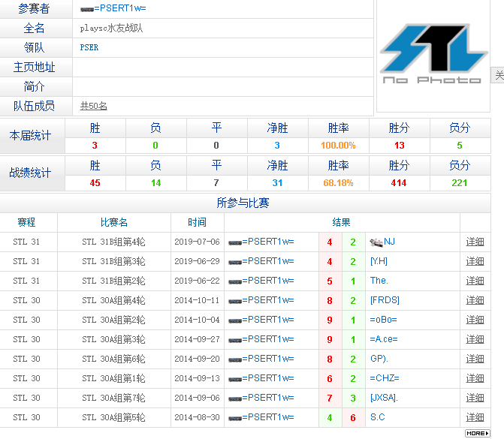
Task: Open the [JXSA]. team link
Action: [x=384, y=398]
